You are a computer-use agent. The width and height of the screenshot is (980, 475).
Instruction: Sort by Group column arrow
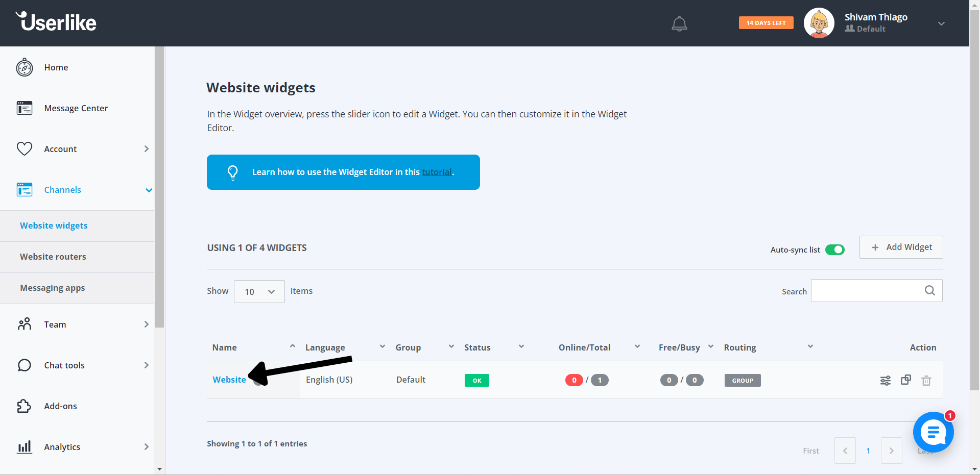point(451,346)
